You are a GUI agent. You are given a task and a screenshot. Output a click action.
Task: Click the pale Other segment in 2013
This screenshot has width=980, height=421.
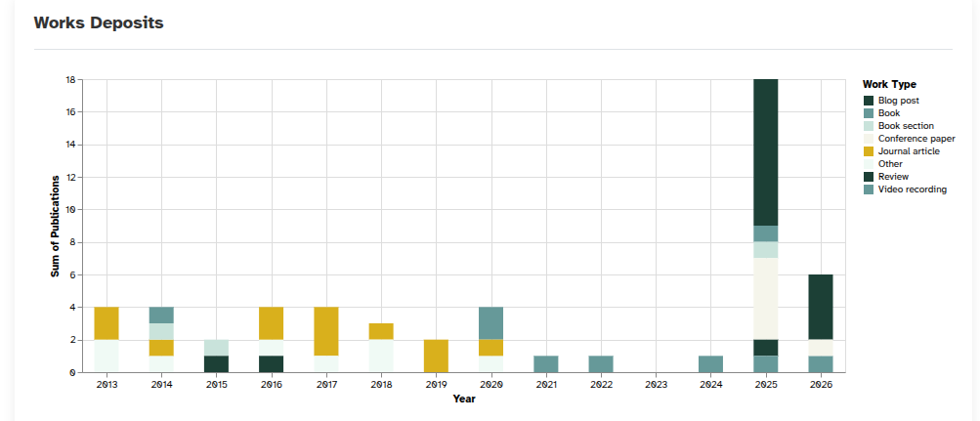click(x=107, y=356)
